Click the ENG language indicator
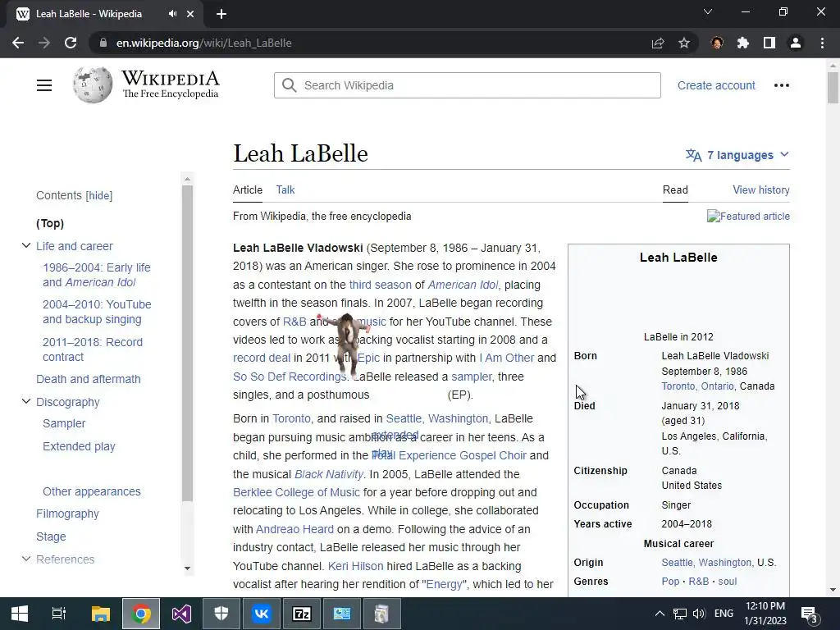This screenshot has height=630, width=840. pyautogui.click(x=724, y=614)
